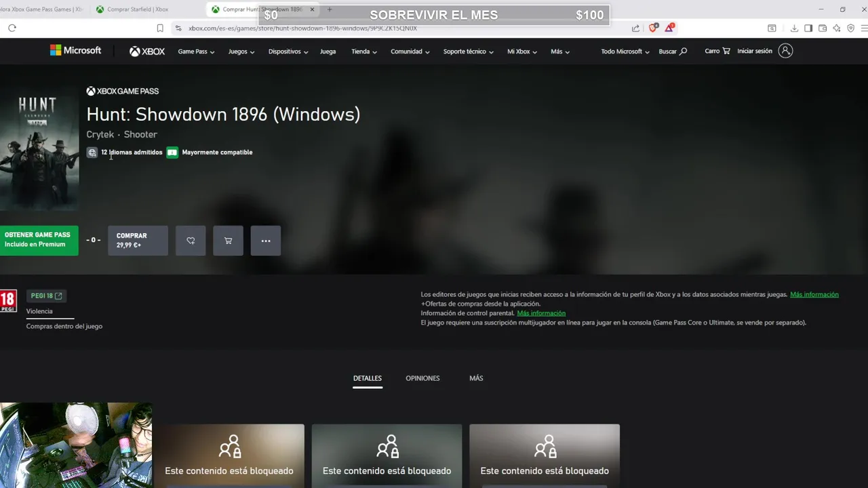Screen dimensions: 868x488
Task: Open the search-tabs icon in the browser toolbar
Action: pos(772,28)
